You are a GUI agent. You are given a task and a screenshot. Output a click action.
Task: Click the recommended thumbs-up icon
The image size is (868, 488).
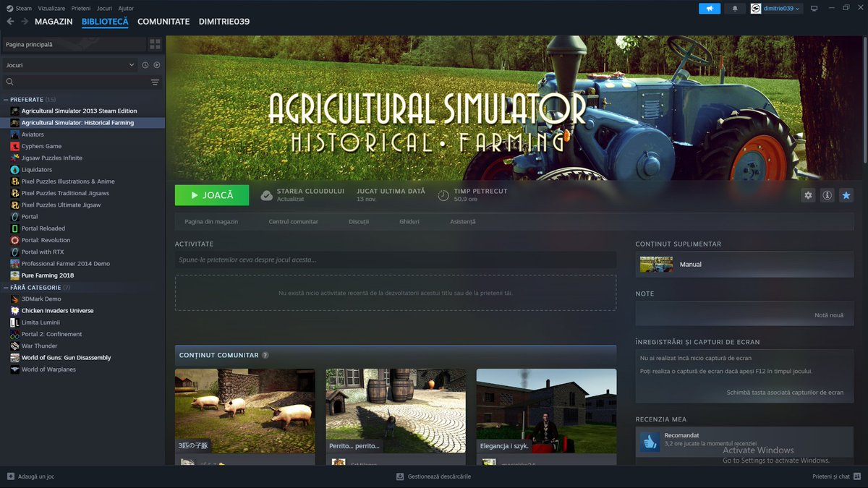(x=650, y=442)
